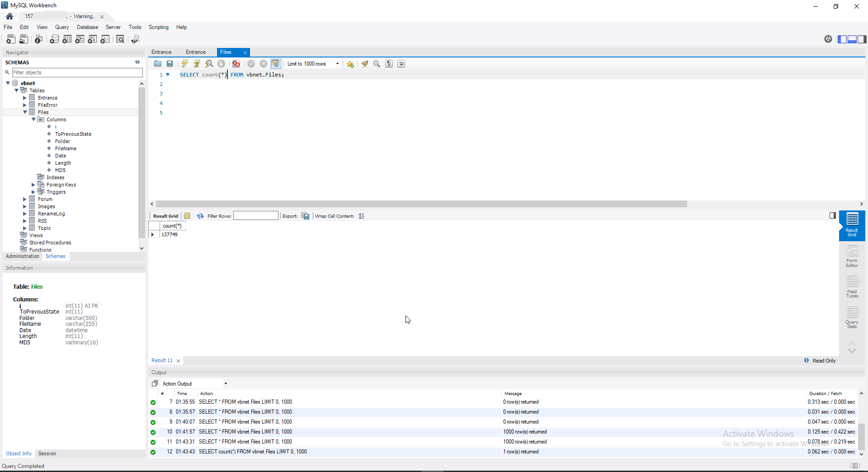The image size is (868, 472).
Task: Click the Navigator schema tree vertical scrollbar
Action: click(x=142, y=163)
